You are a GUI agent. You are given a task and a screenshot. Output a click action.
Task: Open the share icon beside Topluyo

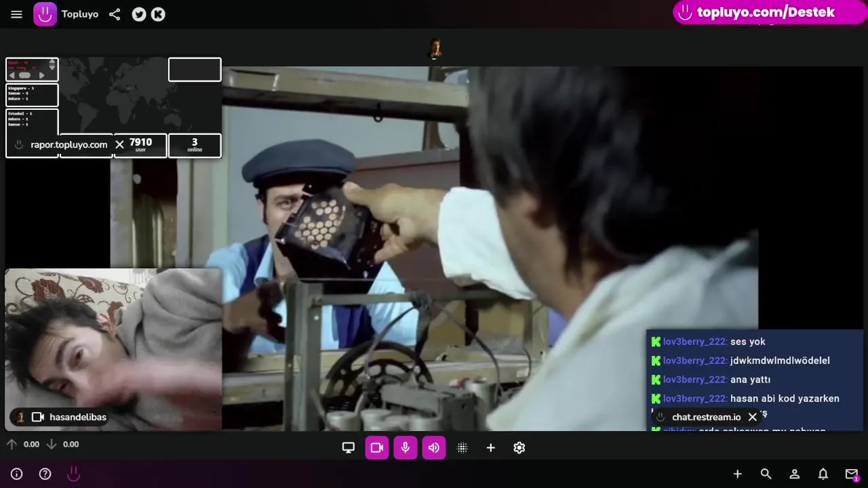click(x=115, y=14)
